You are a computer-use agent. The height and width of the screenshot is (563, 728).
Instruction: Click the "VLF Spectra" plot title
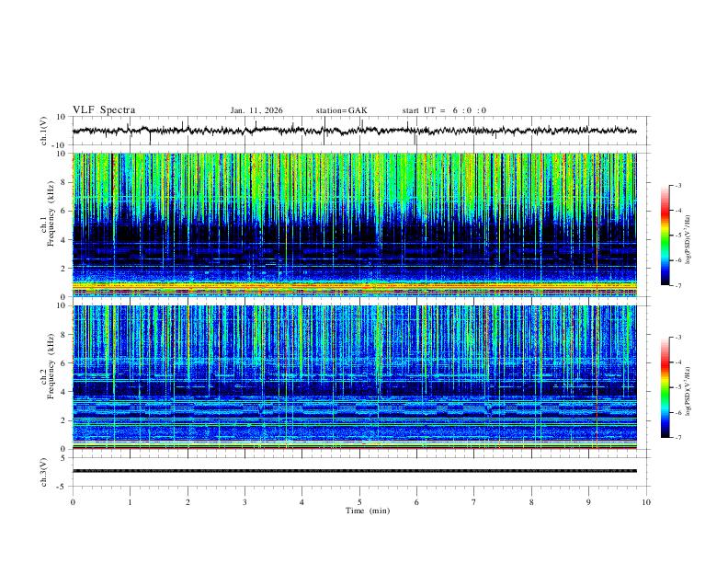(104, 110)
